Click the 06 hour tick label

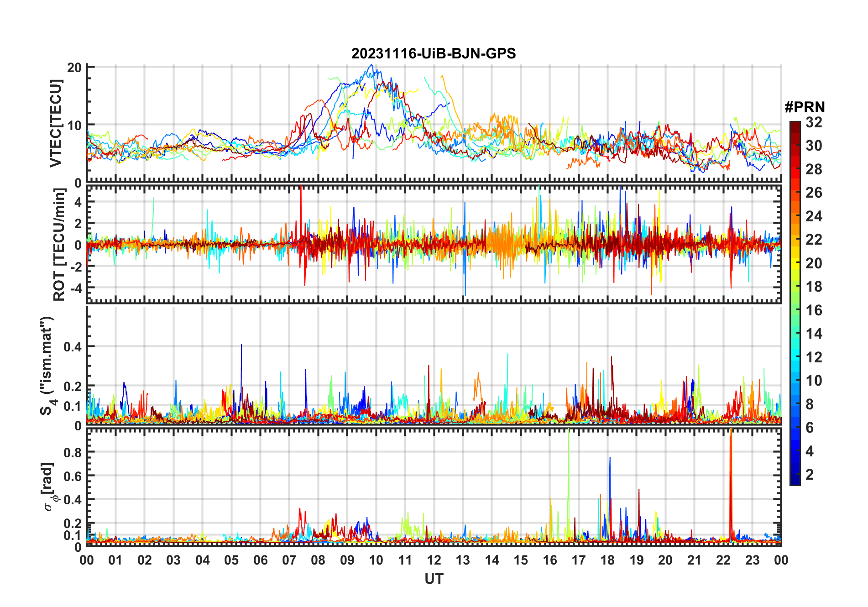tap(260, 560)
